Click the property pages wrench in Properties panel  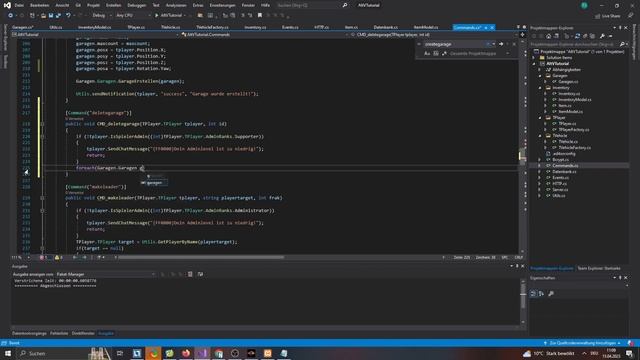[x=551, y=293]
